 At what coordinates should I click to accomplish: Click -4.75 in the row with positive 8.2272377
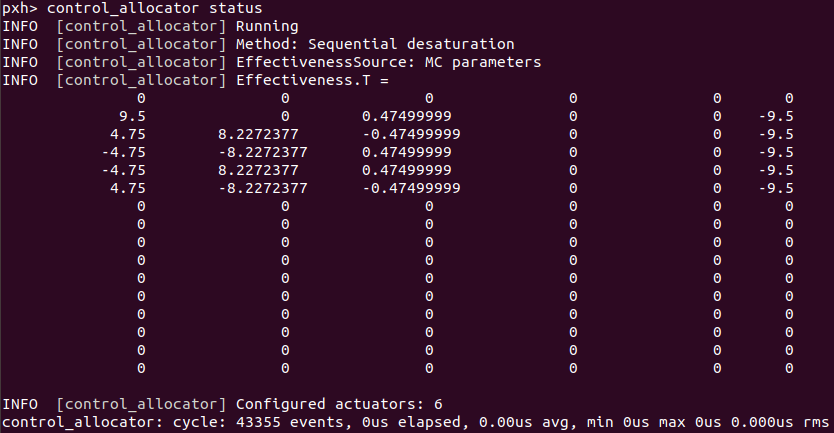[x=123, y=171]
